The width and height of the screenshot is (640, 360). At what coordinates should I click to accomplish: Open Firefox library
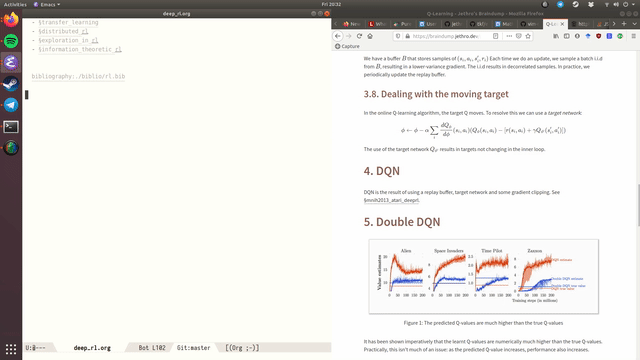(556, 36)
